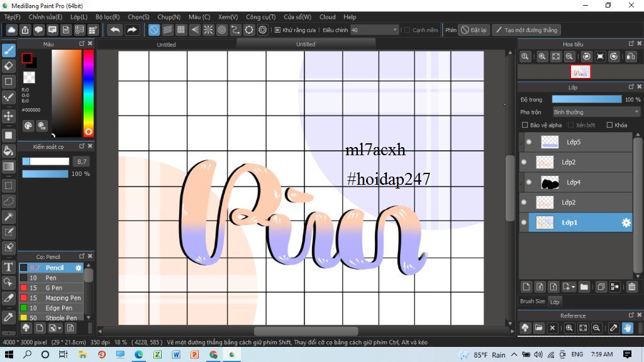The height and width of the screenshot is (362, 644).
Task: Select the Move tool
Action: click(x=9, y=116)
